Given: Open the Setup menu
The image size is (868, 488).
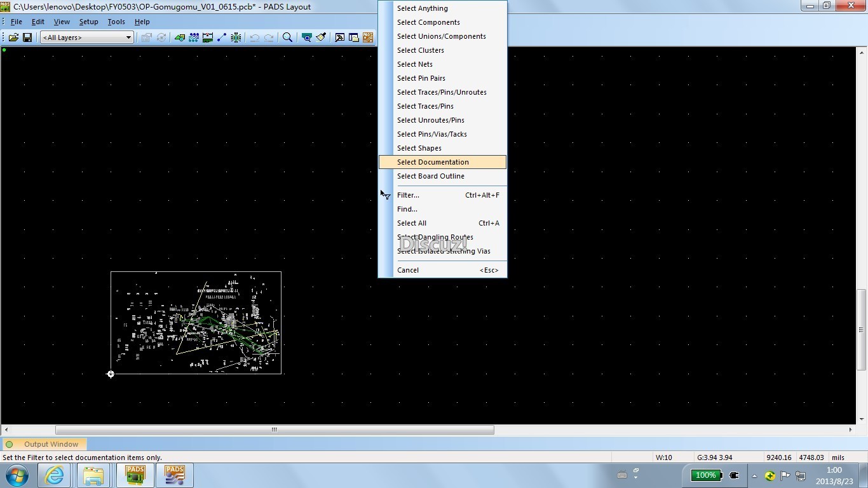Looking at the screenshot, I should click(88, 22).
